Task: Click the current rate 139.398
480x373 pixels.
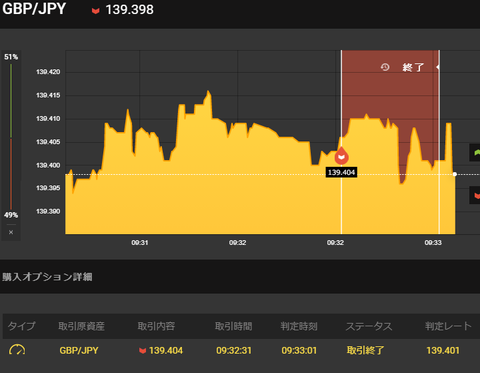Action: click(x=130, y=10)
